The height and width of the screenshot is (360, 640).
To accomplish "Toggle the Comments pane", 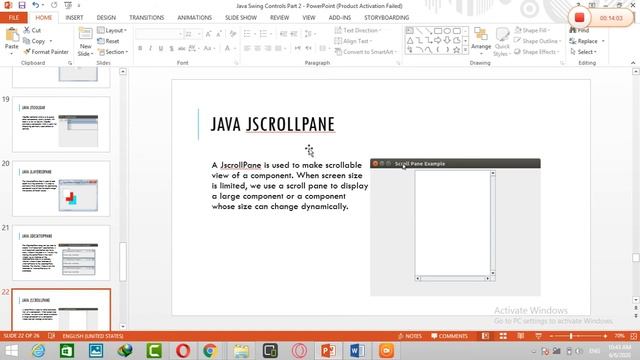I will coord(449,336).
